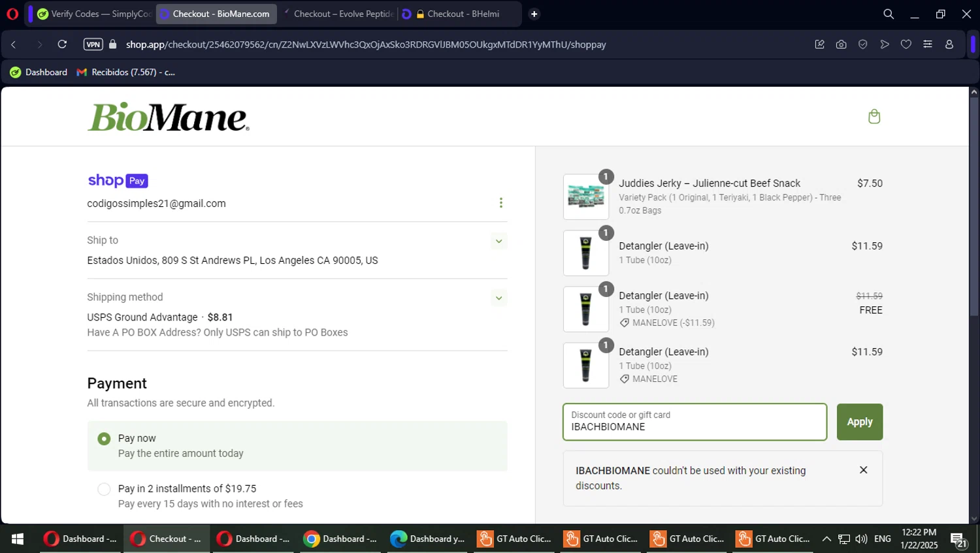This screenshot has width=980, height=553.
Task: Add page to bookmarks heart icon
Action: [x=906, y=44]
